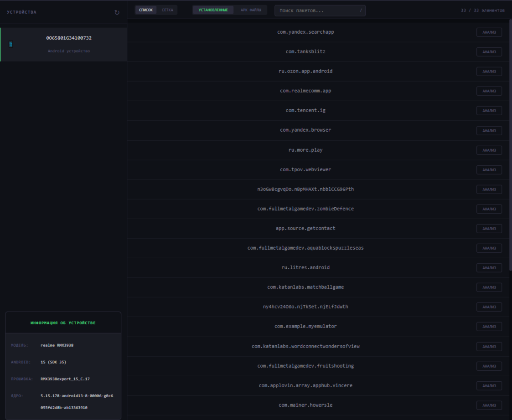
Task: Switch to Список view
Action: pyautogui.click(x=145, y=10)
